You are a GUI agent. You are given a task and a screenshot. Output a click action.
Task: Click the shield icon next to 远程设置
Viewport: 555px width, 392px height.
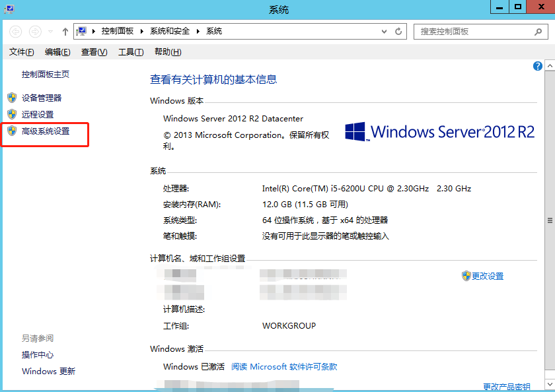[x=12, y=114]
